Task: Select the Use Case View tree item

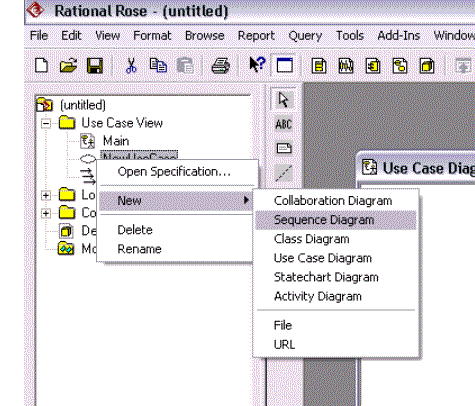Action: pyautogui.click(x=122, y=123)
